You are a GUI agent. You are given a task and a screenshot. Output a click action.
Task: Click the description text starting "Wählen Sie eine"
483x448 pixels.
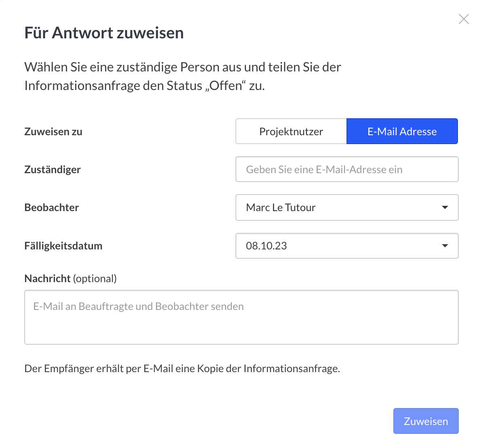(x=183, y=67)
